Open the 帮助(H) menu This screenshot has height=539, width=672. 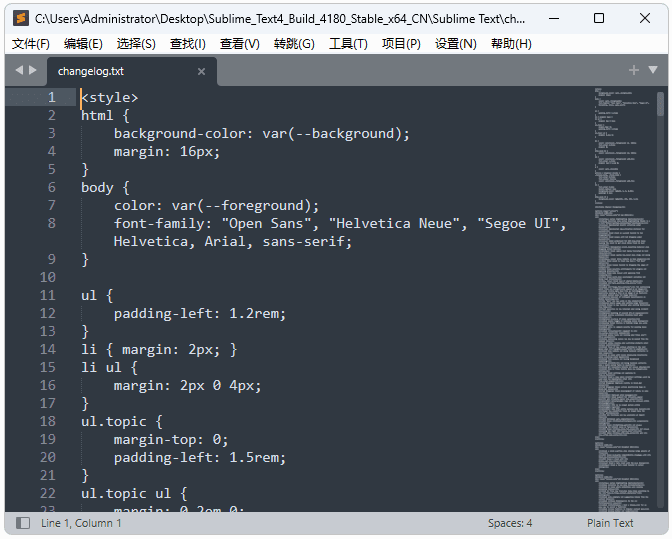coord(511,44)
